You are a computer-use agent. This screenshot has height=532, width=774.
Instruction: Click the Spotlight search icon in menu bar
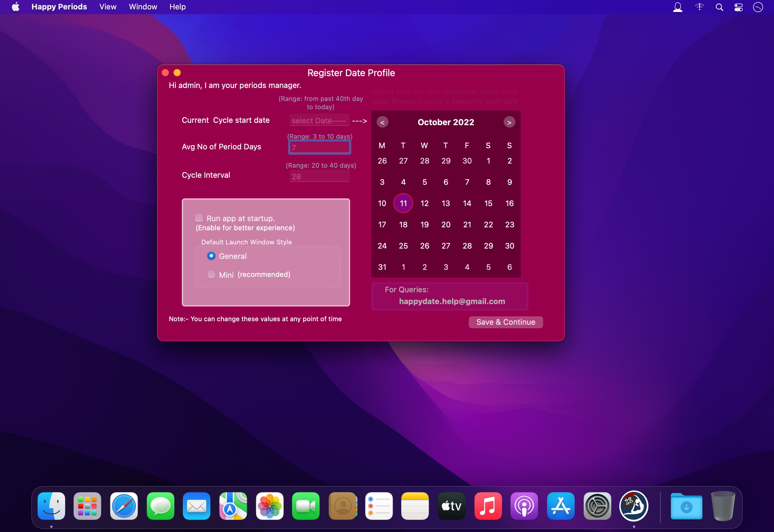719,7
